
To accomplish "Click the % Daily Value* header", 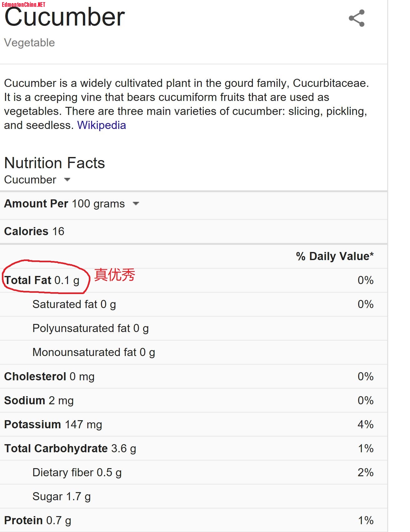I will click(335, 256).
